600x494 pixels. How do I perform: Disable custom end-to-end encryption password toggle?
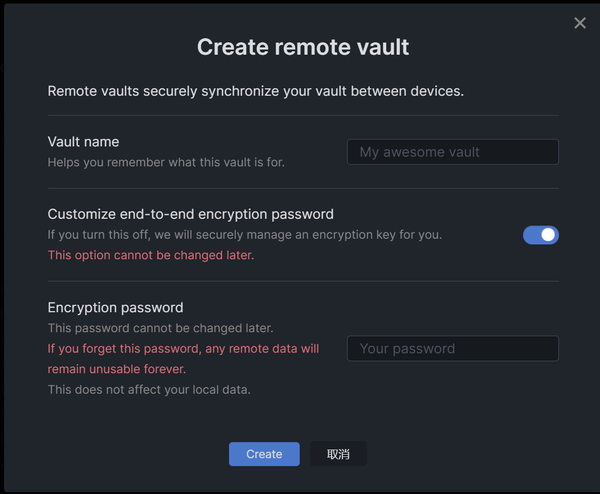click(x=541, y=235)
